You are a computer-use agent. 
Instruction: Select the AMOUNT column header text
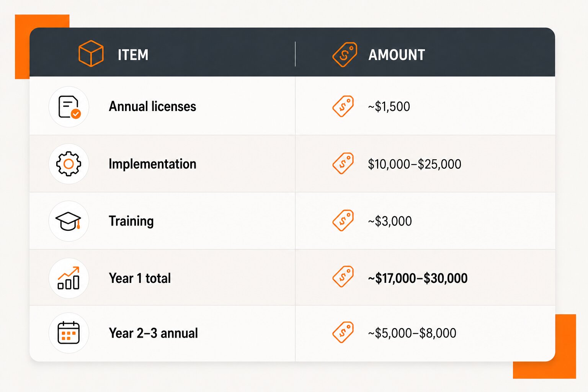point(397,55)
